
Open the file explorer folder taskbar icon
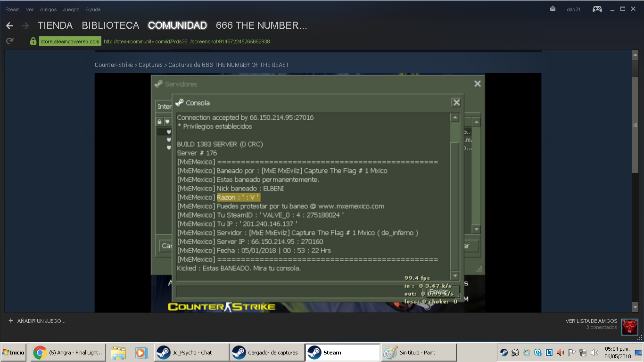point(118,353)
